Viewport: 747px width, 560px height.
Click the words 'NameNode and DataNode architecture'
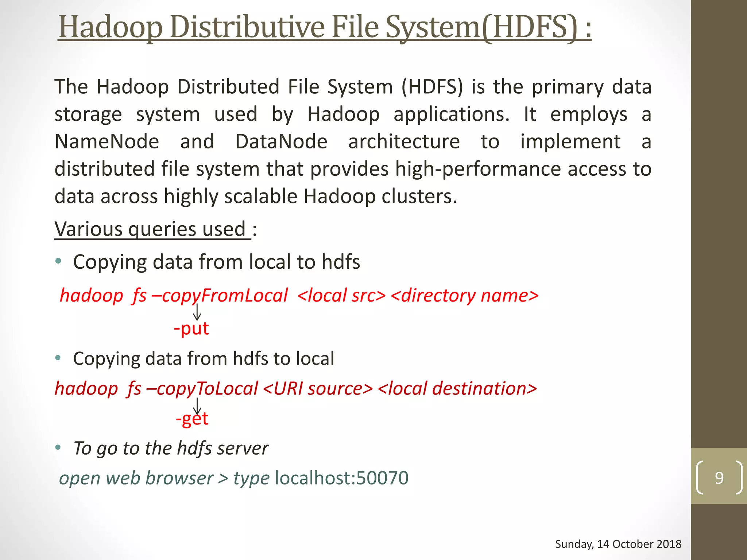click(257, 142)
